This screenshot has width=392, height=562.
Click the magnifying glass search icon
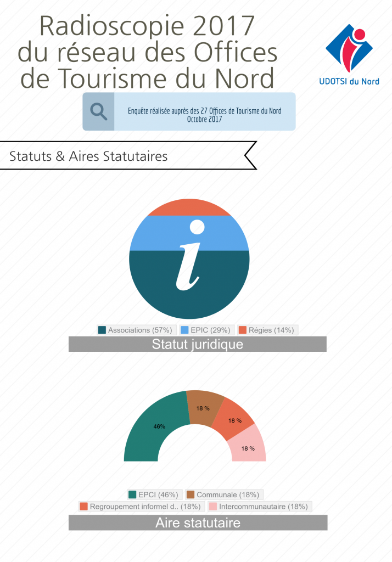[99, 111]
